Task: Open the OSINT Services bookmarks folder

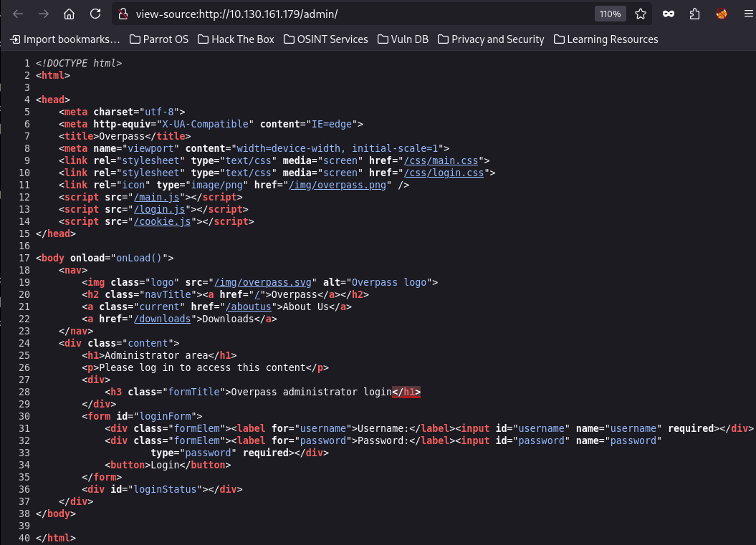Action: (x=326, y=39)
